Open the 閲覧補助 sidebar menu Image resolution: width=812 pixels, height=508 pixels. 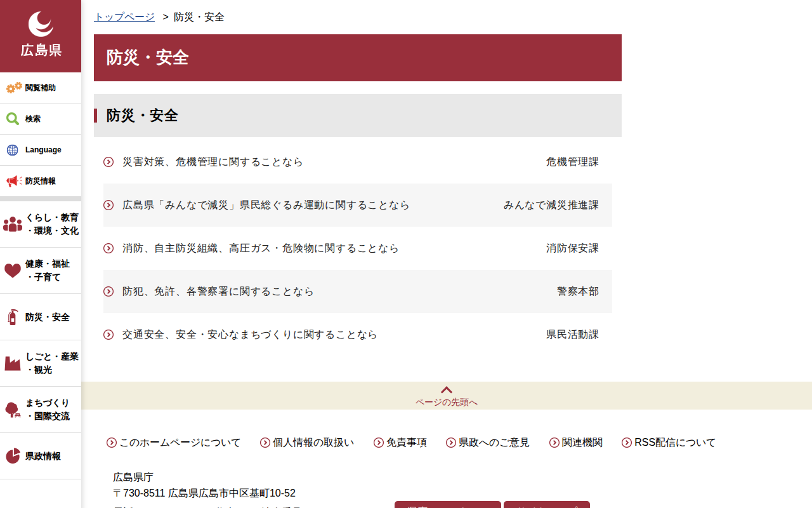coord(41,88)
